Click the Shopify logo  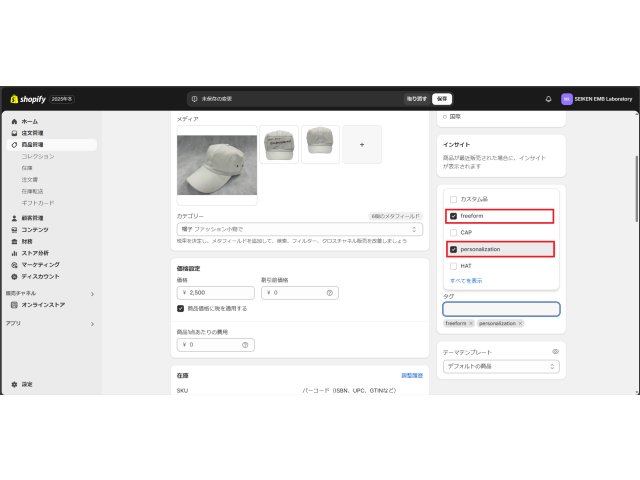28,99
